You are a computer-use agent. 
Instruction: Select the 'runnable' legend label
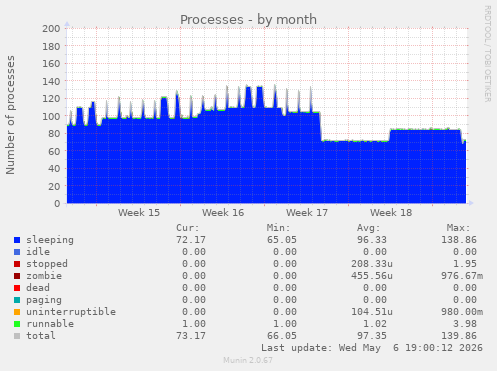coord(50,324)
